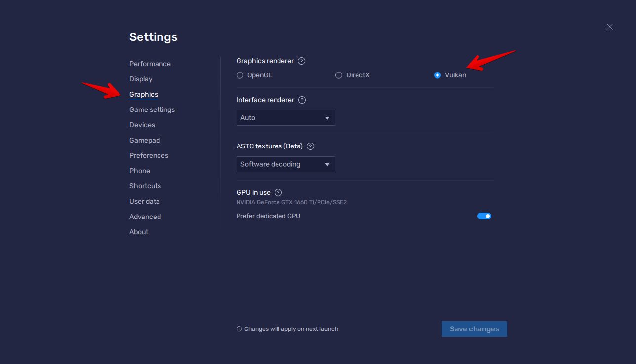Viewport: 636px width, 364px height.
Task: Open the Interface renderer Auto dropdown
Action: (x=285, y=118)
